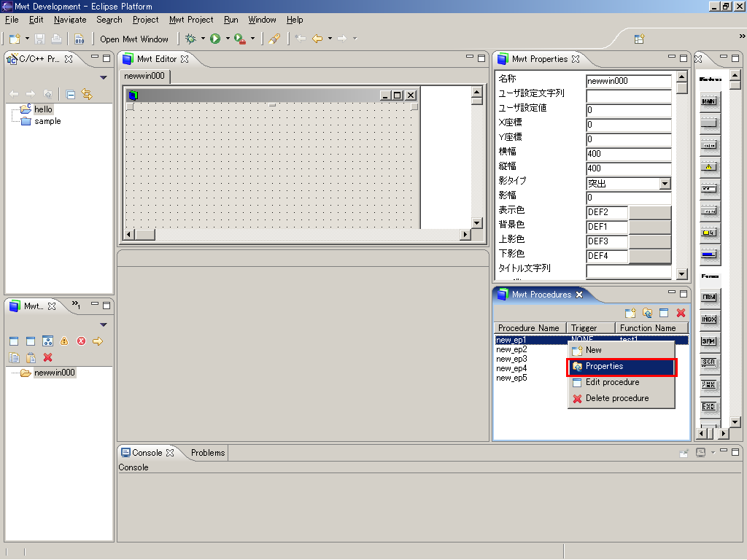Select the warning-sign widget in palette
The height and width of the screenshot is (560, 747).
coord(709,167)
